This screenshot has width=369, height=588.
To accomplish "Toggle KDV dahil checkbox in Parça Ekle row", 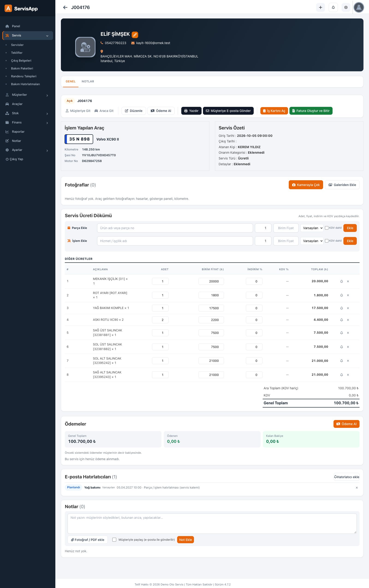I will (327, 228).
